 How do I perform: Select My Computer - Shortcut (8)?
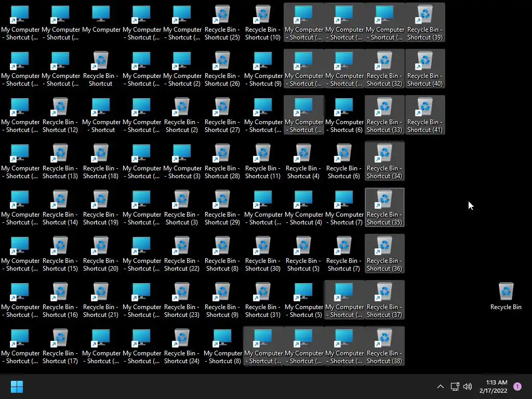coord(222,347)
